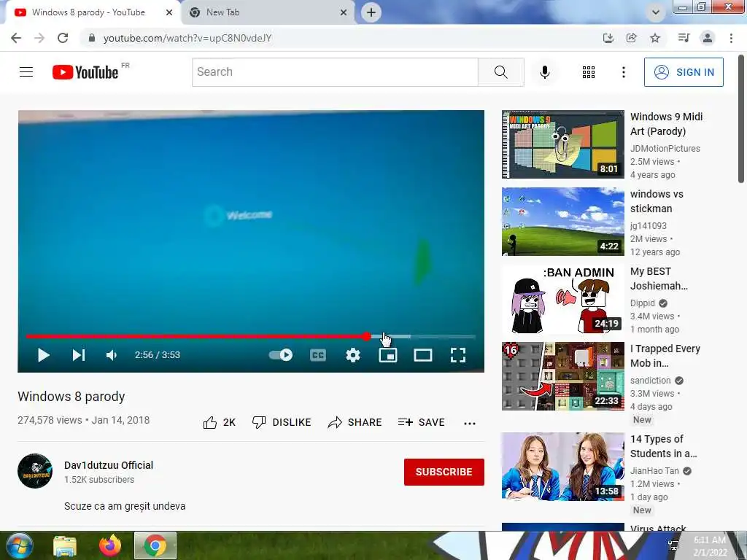Screen dimensions: 747x560
Task: Toggle closed captions CC
Action: [318, 355]
